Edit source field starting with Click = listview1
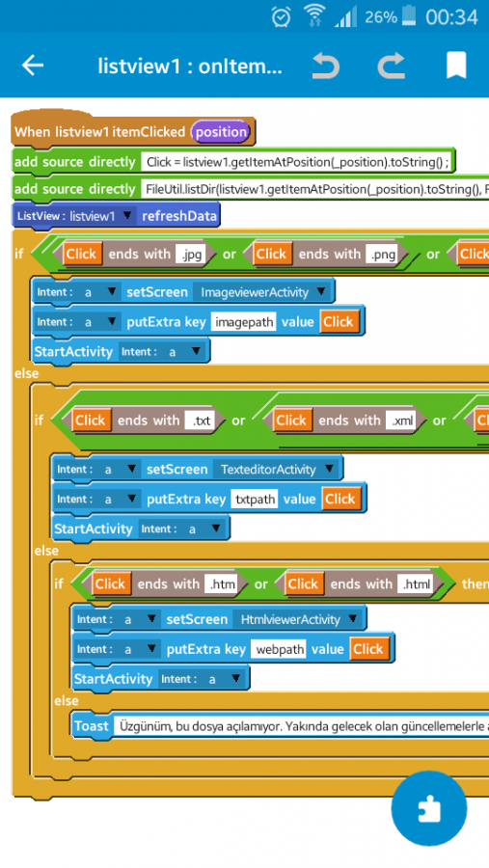 [x=297, y=162]
